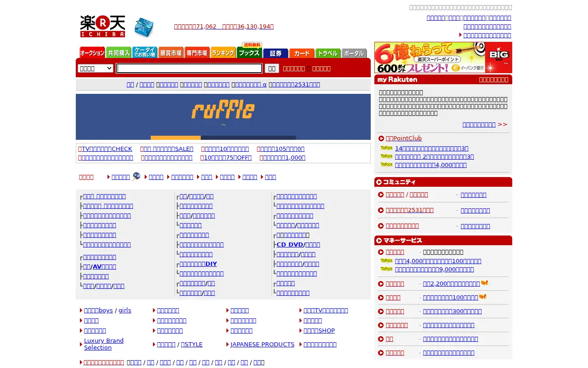
Task: Open the CD DVD category link
Action: pyautogui.click(x=290, y=245)
